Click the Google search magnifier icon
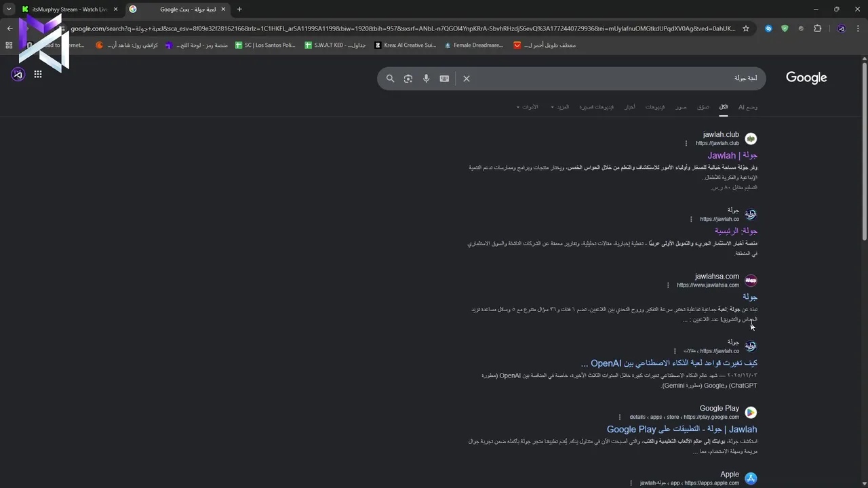 (x=390, y=79)
